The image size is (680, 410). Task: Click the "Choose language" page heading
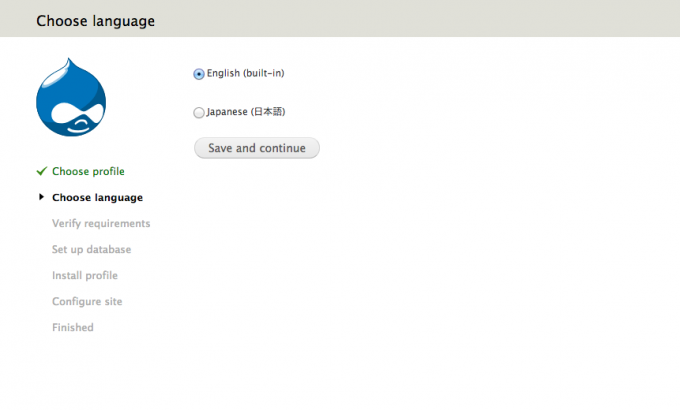click(x=95, y=20)
